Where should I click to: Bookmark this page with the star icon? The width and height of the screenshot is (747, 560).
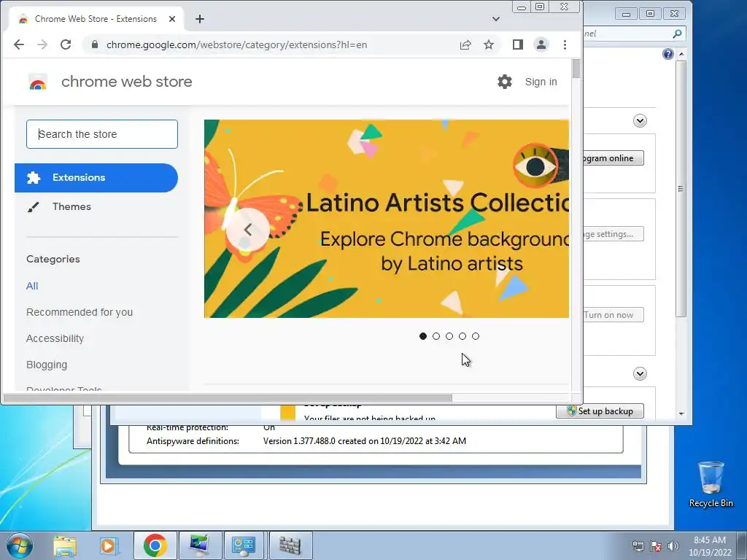click(x=489, y=44)
